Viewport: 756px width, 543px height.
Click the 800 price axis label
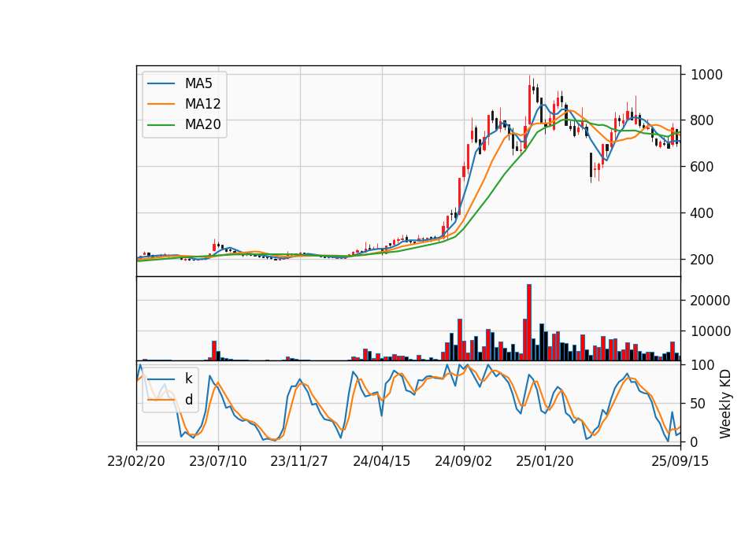point(702,120)
